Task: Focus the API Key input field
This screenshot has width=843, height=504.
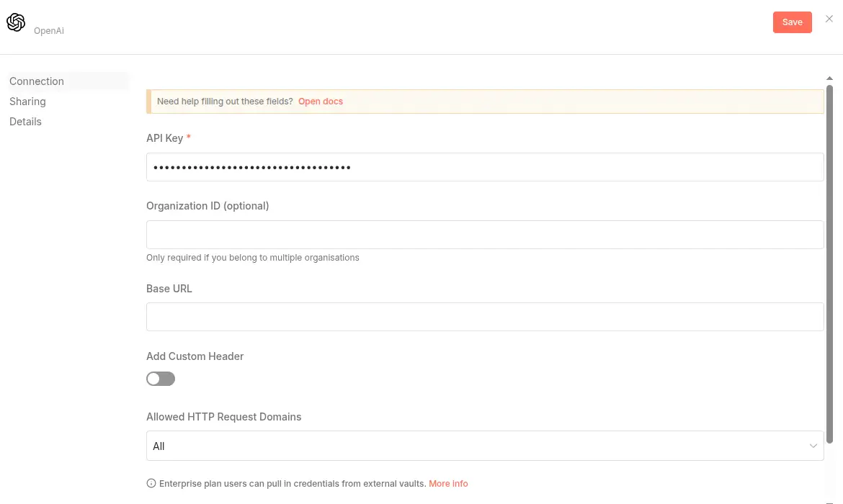Action: click(484, 167)
